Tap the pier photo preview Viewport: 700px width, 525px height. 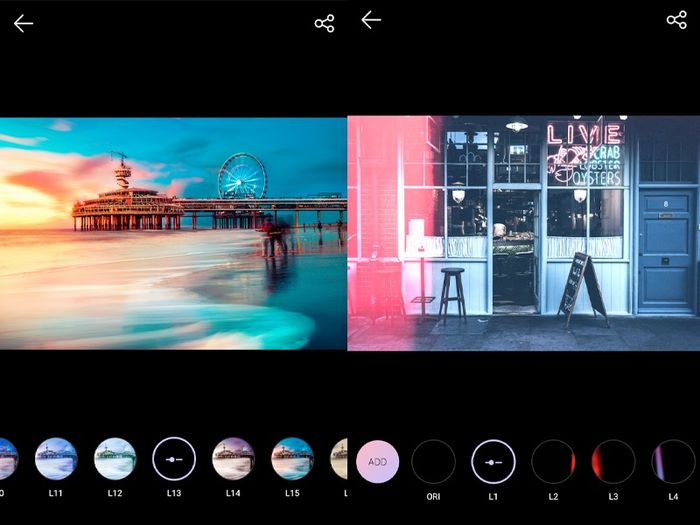[x=173, y=233]
